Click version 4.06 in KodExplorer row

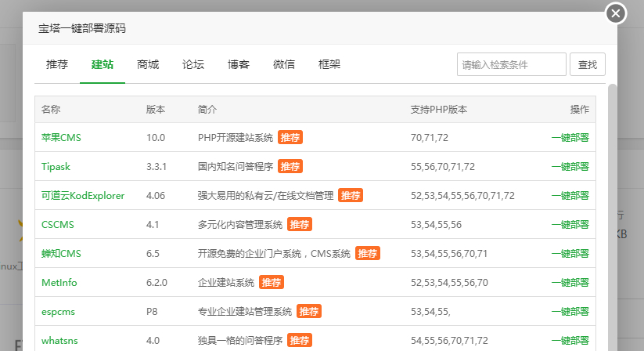(x=156, y=196)
